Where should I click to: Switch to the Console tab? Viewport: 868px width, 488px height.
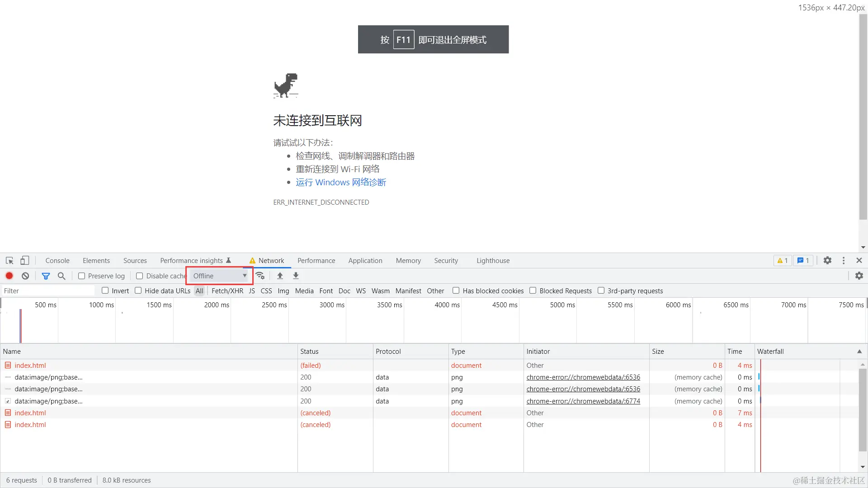(x=57, y=261)
